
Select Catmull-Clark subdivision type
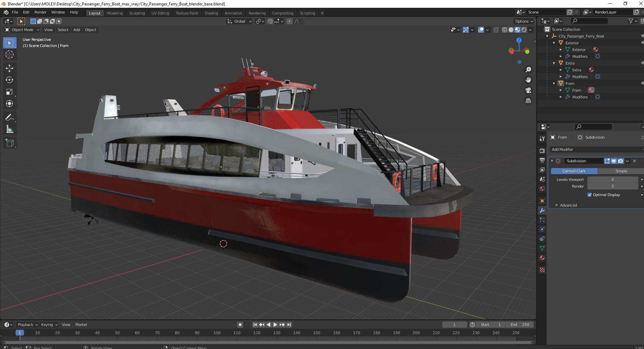(574, 171)
